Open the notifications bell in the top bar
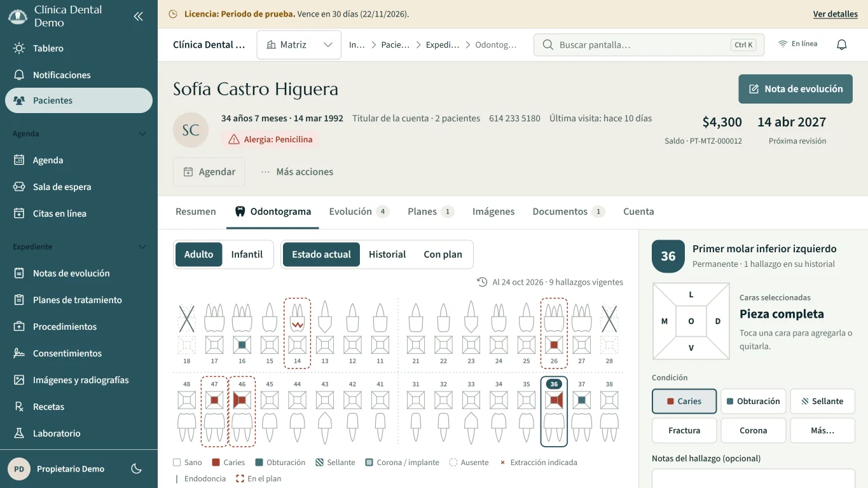The image size is (868, 488). [x=841, y=44]
